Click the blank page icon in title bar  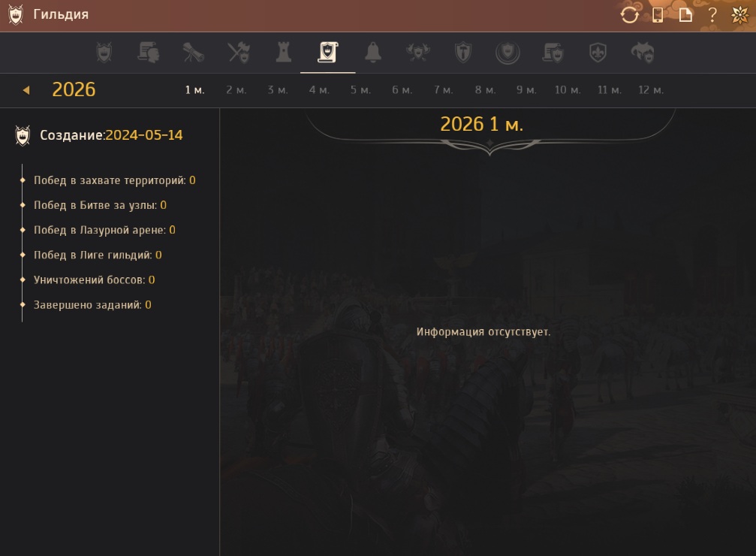[x=685, y=16]
